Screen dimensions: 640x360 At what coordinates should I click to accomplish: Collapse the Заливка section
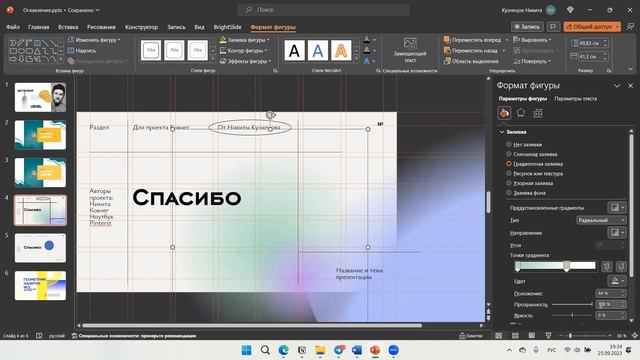(x=502, y=132)
